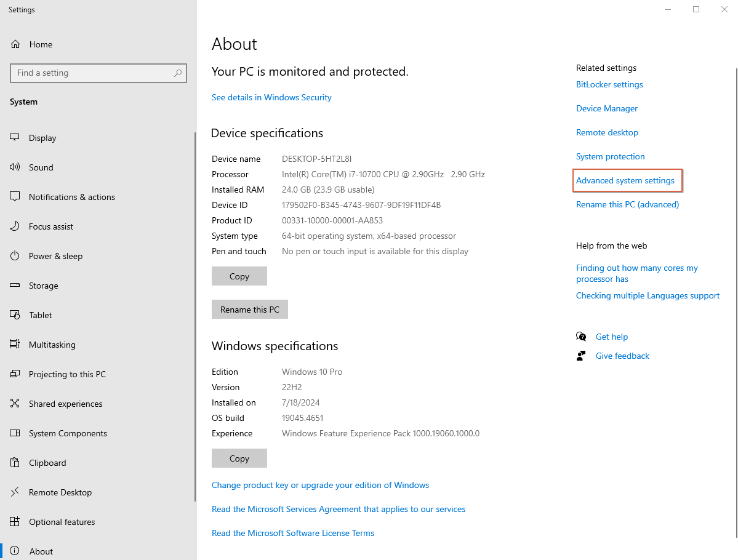
Task: Select the Clipboard icon
Action: click(15, 463)
